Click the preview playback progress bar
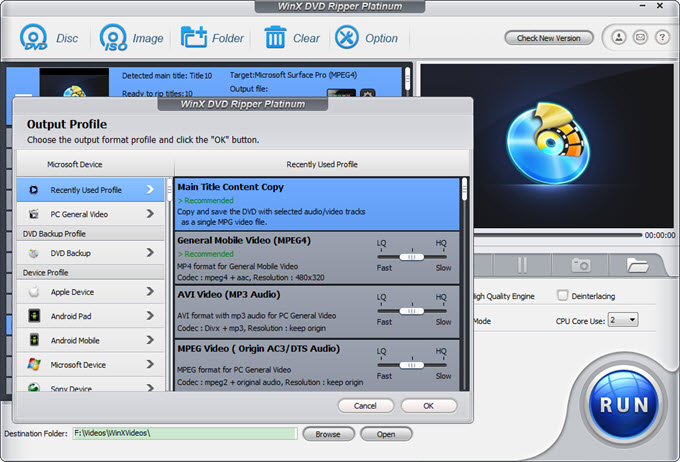This screenshot has height=462, width=680. click(558, 235)
